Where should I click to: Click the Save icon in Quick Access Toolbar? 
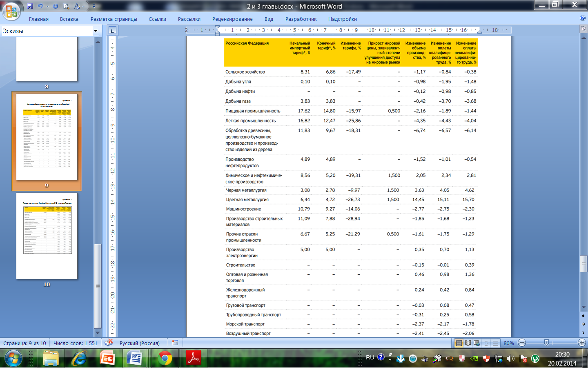pyautogui.click(x=30, y=6)
